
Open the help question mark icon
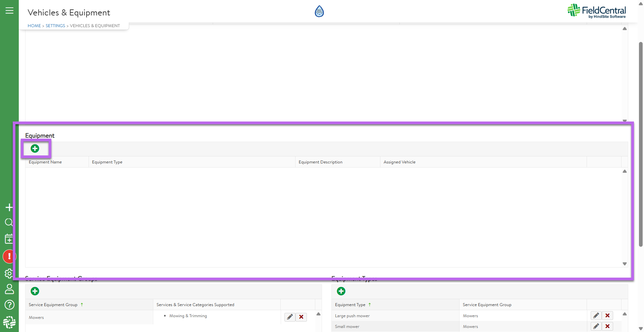[x=9, y=305]
